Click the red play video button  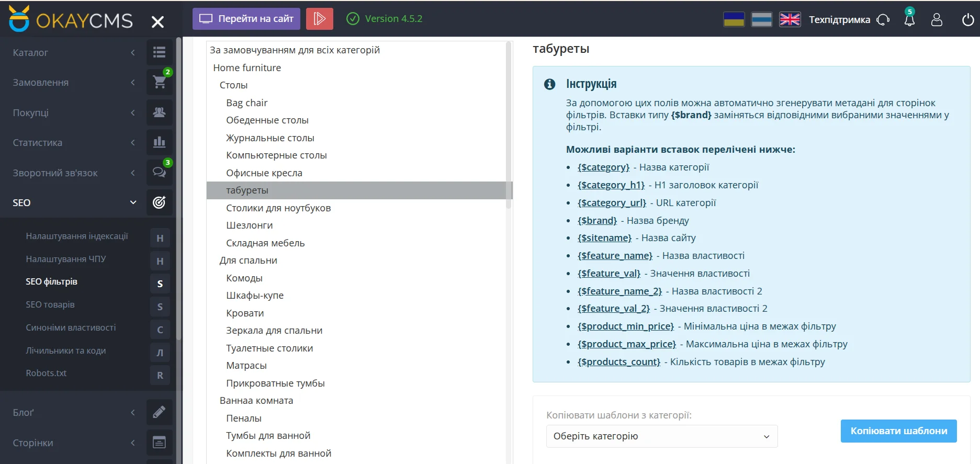[319, 19]
